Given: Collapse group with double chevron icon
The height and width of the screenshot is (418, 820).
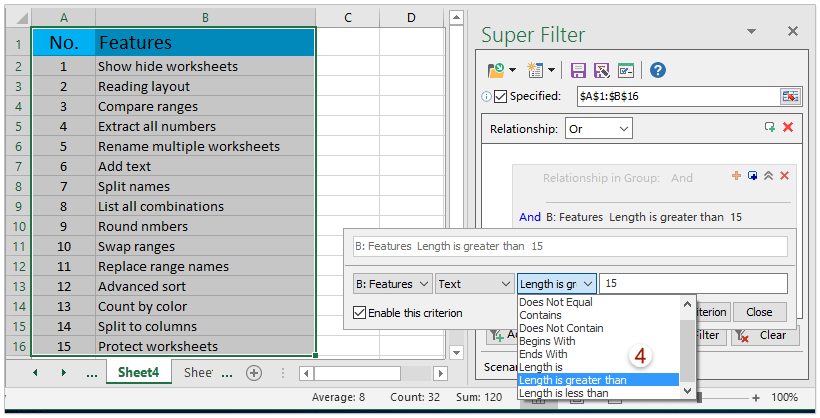Looking at the screenshot, I should tap(768, 176).
